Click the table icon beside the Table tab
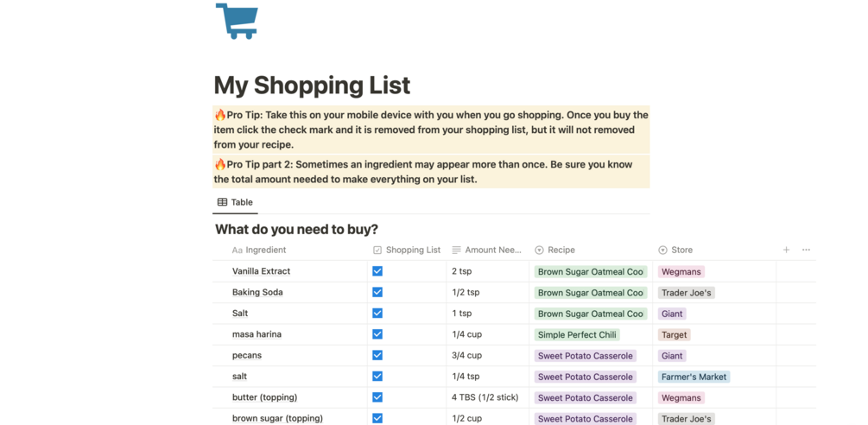 [222, 202]
